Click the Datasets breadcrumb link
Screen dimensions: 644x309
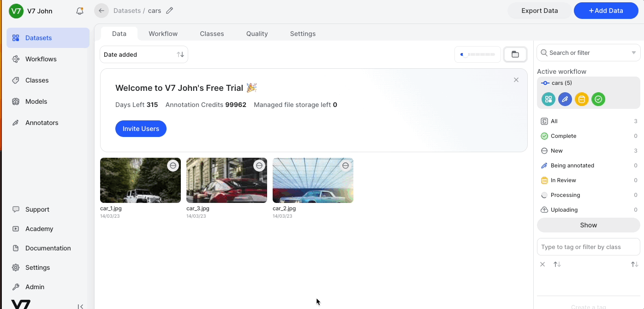click(x=127, y=11)
